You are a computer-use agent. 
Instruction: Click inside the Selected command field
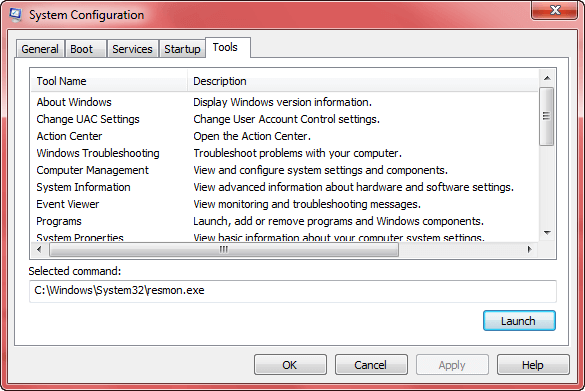tap(292, 291)
